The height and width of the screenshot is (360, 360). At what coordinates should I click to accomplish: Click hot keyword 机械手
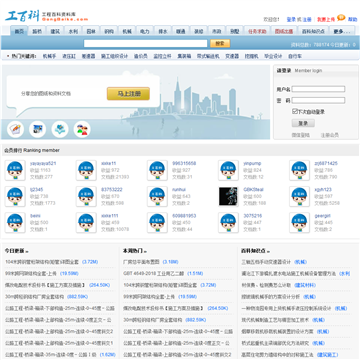coord(49,56)
